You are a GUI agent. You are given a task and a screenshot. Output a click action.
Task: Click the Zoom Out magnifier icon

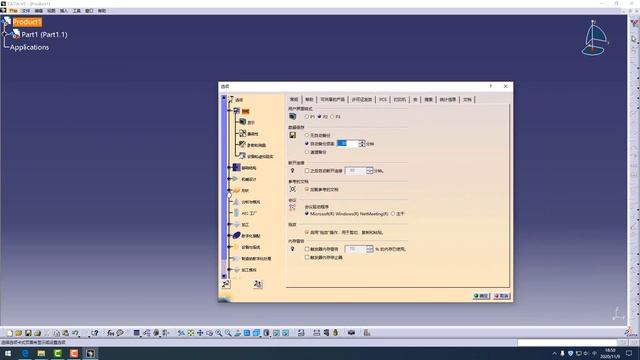[228, 333]
